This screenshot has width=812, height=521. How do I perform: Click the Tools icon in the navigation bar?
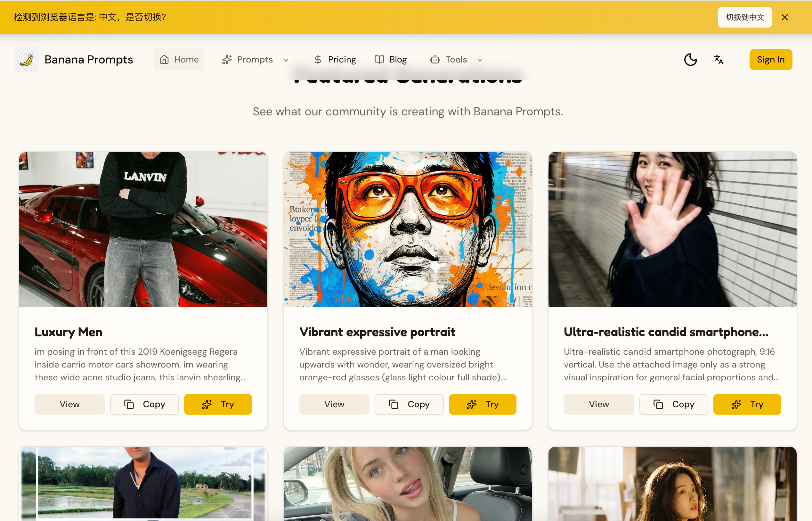435,59
